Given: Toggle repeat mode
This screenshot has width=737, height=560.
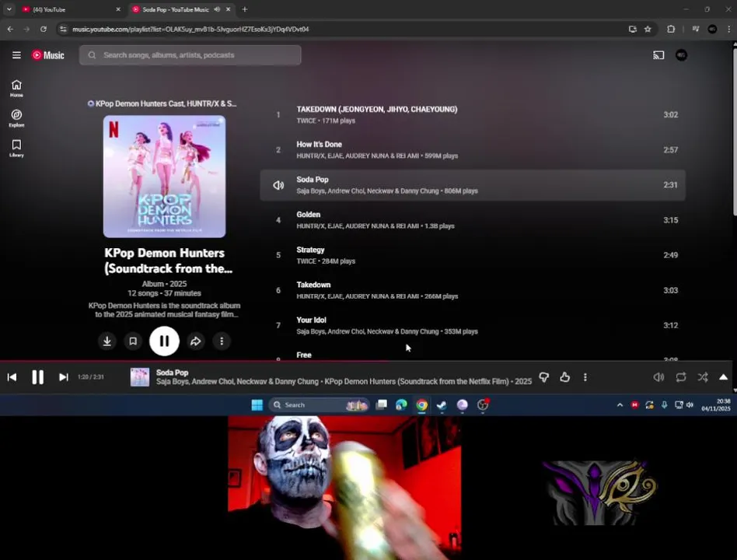Looking at the screenshot, I should 680,377.
